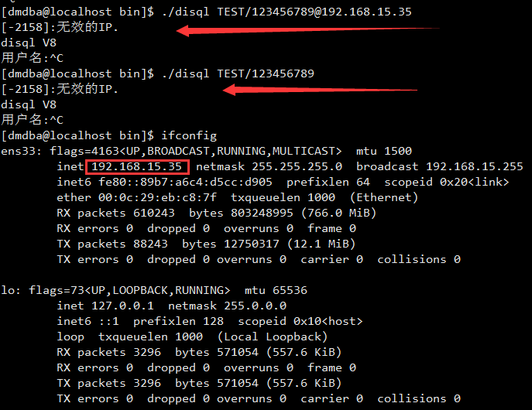Click "txqueuelen 1000" on the ether line

click(283, 197)
